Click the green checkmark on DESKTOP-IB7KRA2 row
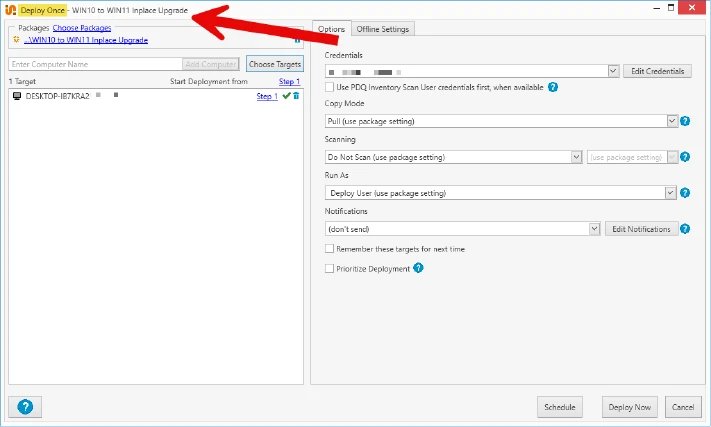 pos(286,95)
